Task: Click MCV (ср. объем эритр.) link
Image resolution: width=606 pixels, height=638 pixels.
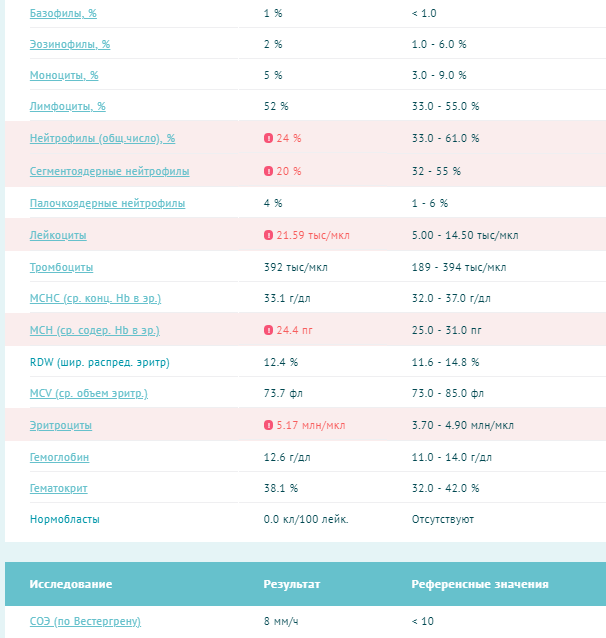Action: coord(89,393)
